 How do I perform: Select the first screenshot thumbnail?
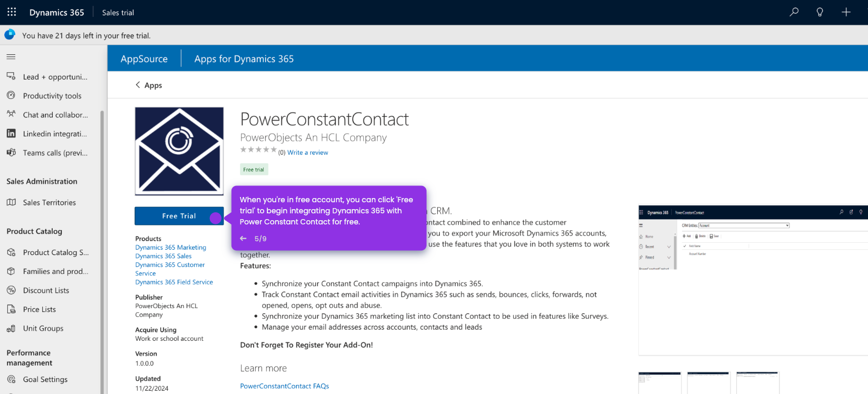coord(660,383)
